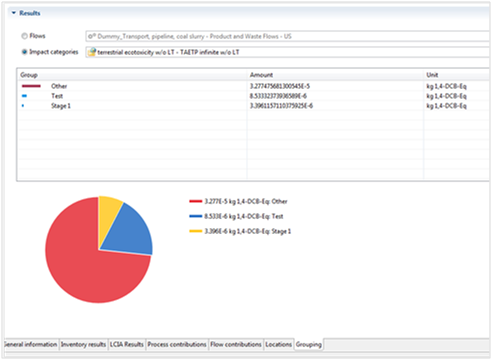Click the unit cell in the Test row

point(446,96)
